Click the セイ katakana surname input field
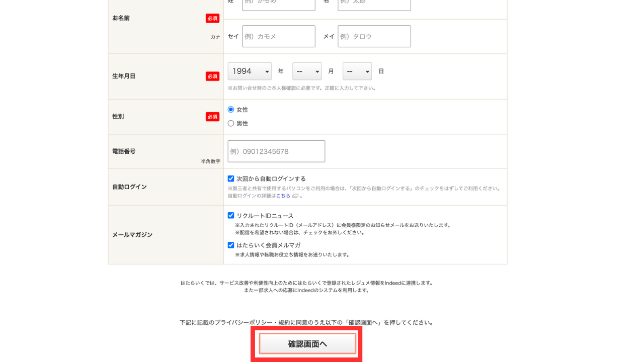644x362 pixels. click(x=279, y=36)
